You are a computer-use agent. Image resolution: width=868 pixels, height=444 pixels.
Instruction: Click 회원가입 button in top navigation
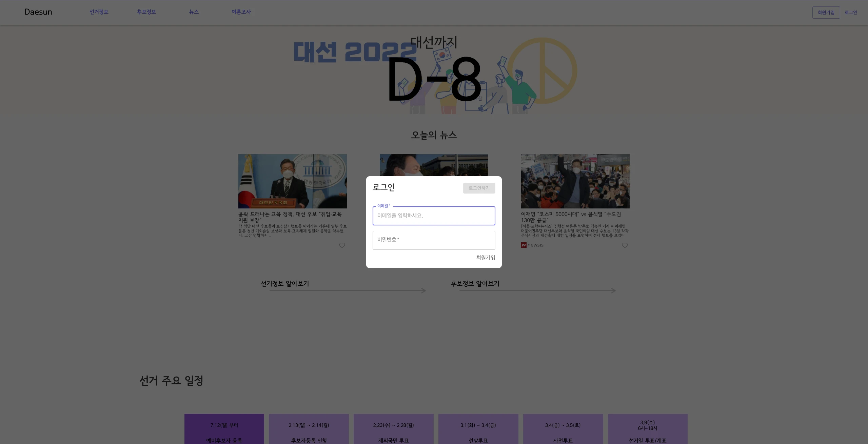(x=826, y=12)
